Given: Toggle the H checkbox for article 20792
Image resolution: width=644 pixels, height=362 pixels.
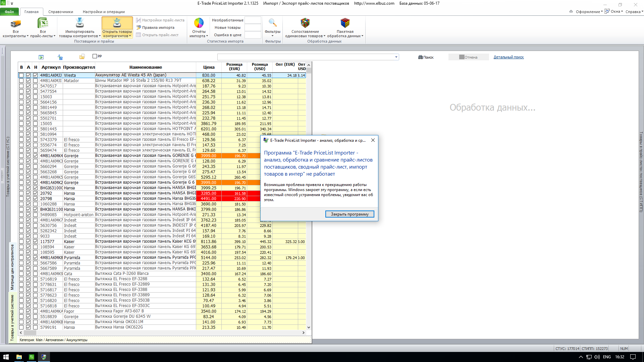Looking at the screenshot, I should coord(36,193).
